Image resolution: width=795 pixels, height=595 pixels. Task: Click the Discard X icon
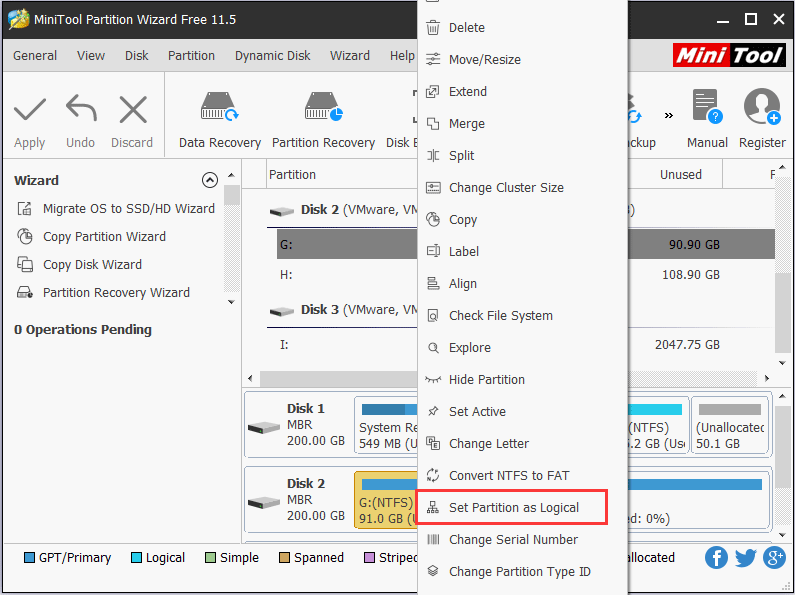[133, 109]
